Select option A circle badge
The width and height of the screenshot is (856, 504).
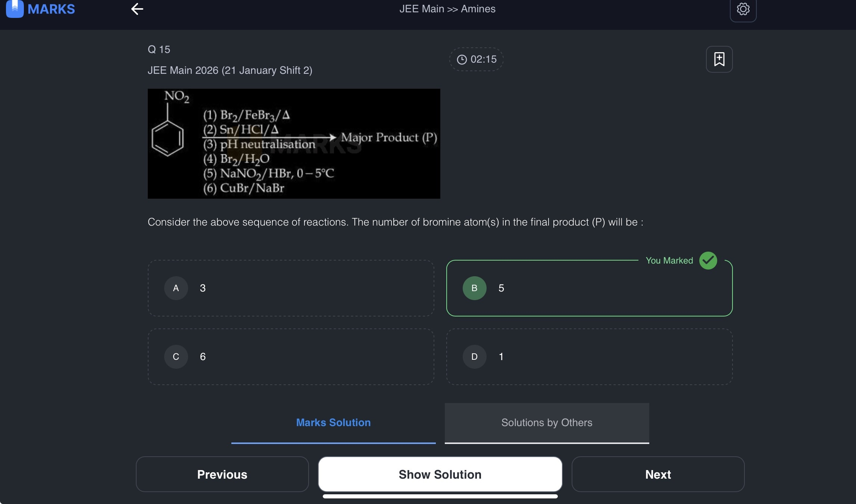click(176, 288)
